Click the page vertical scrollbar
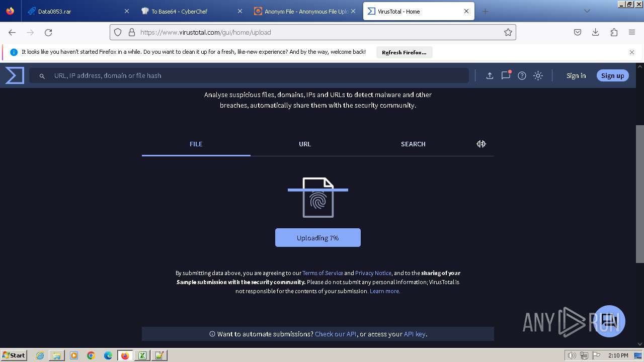 [x=640, y=194]
